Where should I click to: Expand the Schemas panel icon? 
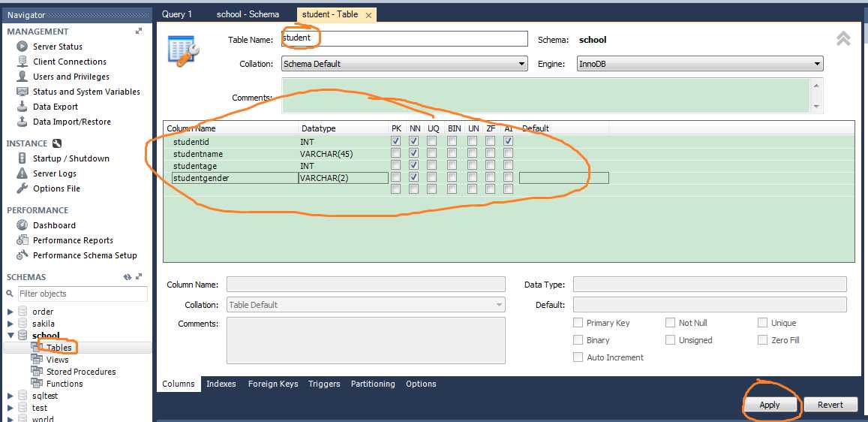(139, 277)
